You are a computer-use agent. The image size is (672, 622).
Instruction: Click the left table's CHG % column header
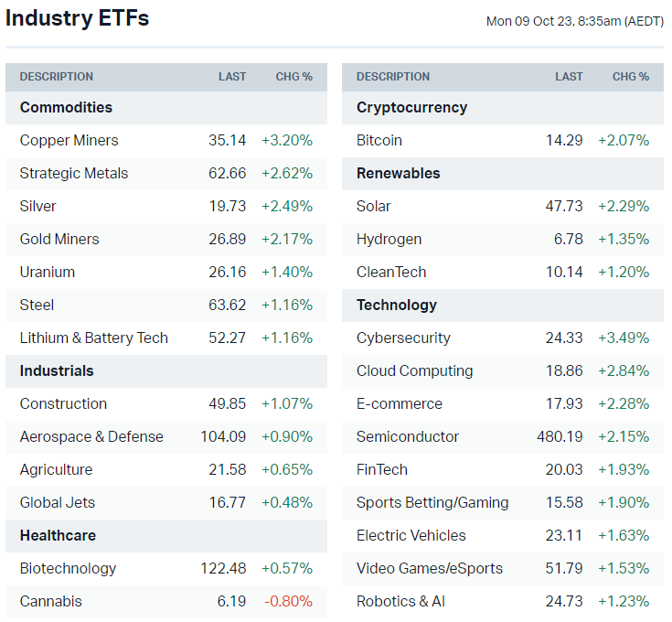[x=293, y=77]
